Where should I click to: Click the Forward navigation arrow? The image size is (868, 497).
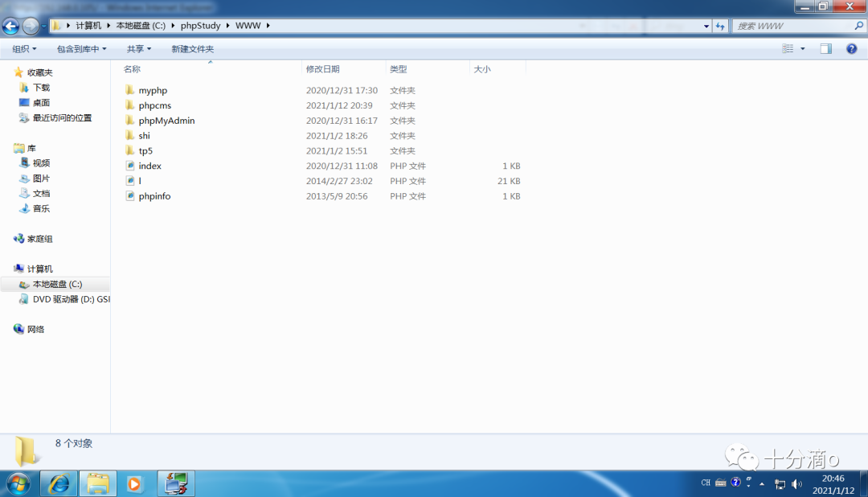point(31,26)
